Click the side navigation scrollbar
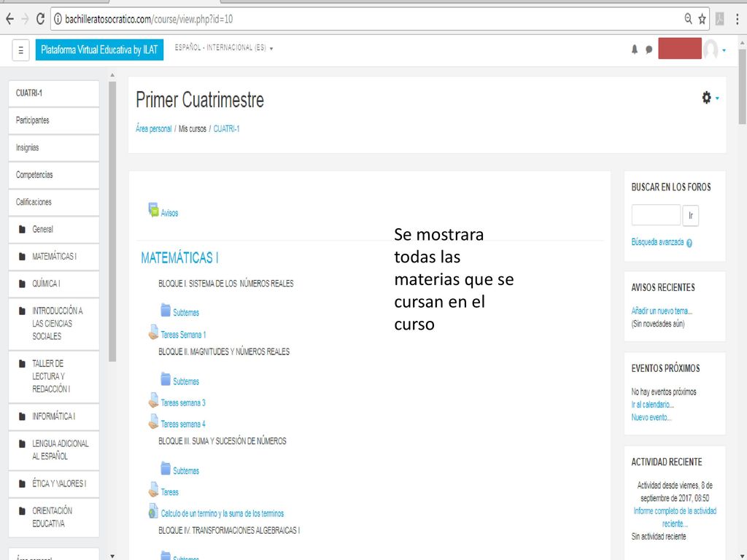The height and width of the screenshot is (560, 747). pos(112,222)
